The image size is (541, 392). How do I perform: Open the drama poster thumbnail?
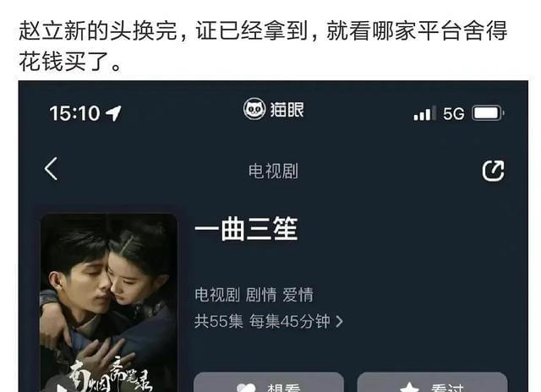coord(109,302)
